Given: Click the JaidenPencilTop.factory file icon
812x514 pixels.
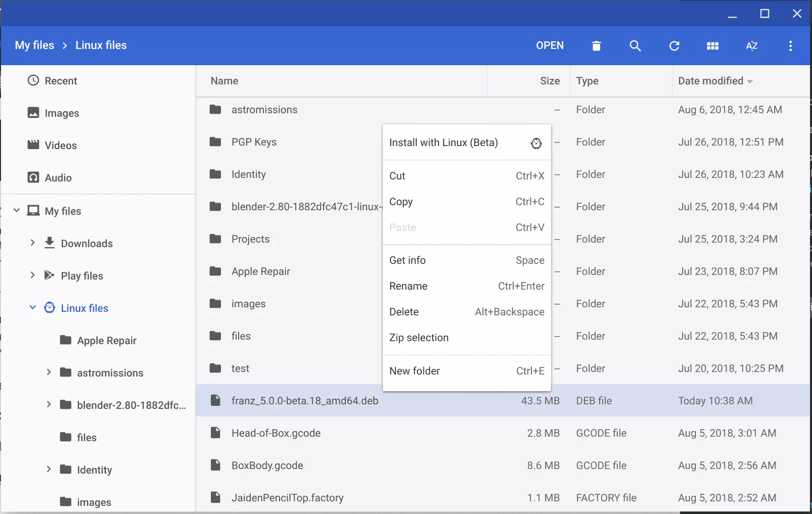Looking at the screenshot, I should 215,497.
